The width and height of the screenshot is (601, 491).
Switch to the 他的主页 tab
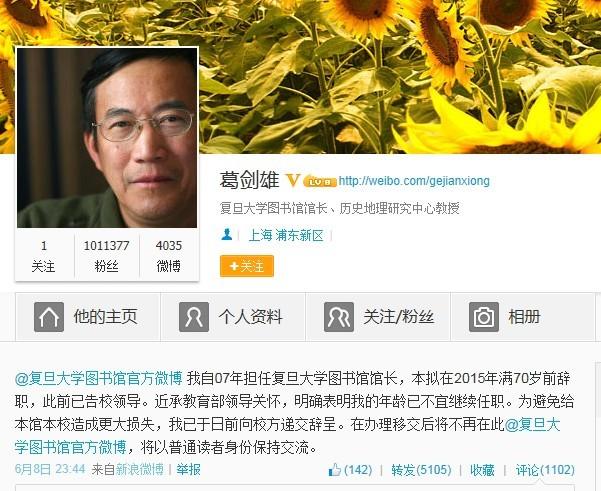click(x=88, y=317)
